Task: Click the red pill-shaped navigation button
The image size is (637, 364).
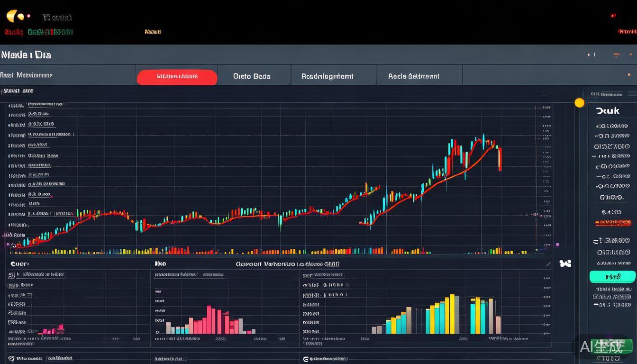Action: tap(177, 76)
